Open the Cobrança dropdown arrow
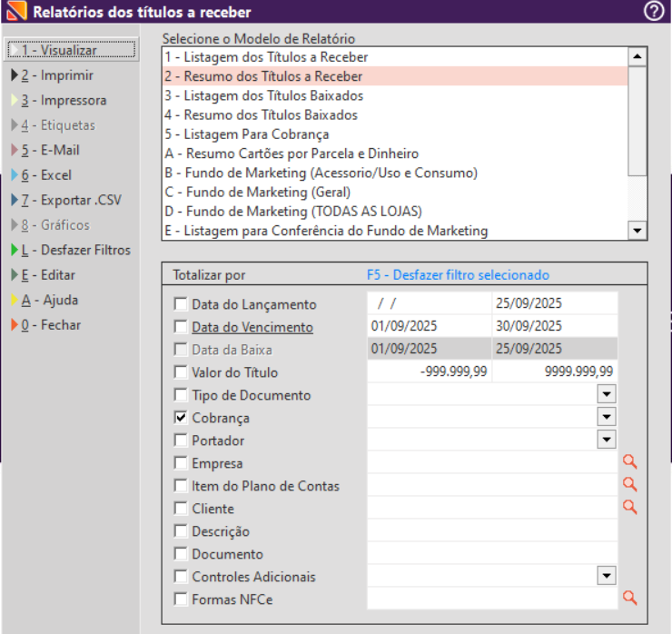 click(607, 417)
